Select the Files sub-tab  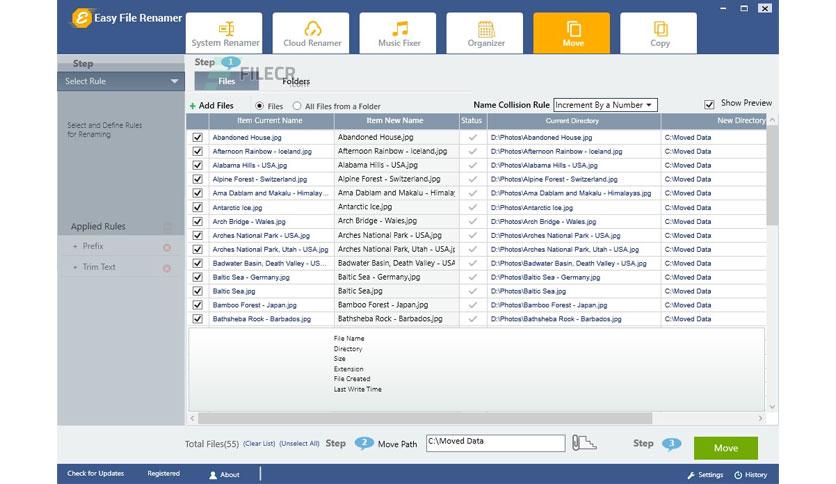tap(227, 81)
